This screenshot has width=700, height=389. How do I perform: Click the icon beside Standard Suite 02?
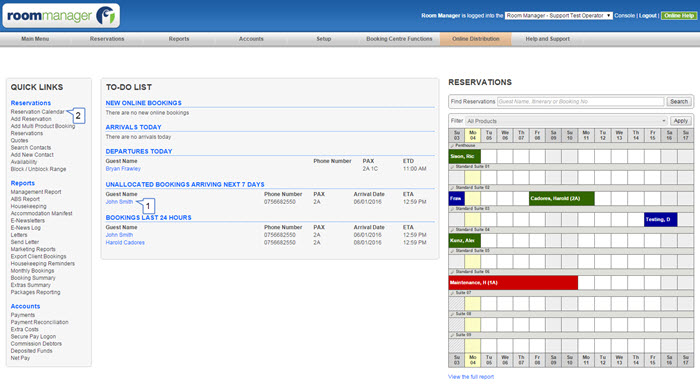(452, 188)
